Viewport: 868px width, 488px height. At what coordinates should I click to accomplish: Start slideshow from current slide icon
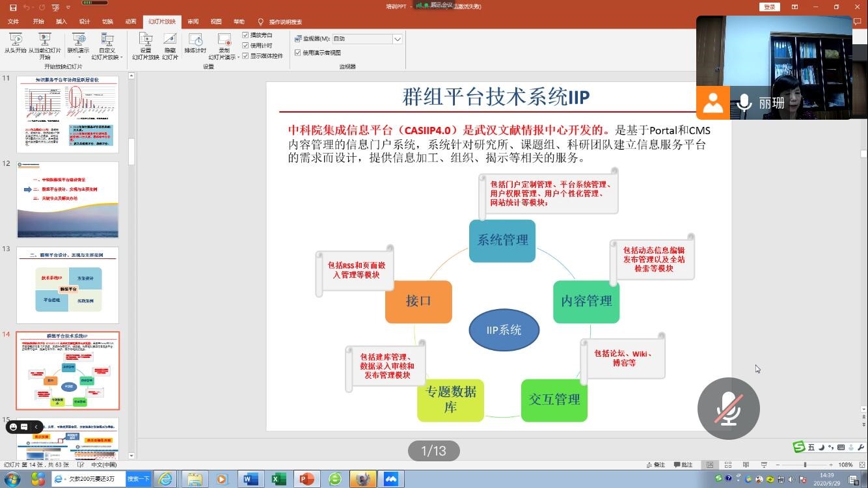tap(44, 40)
